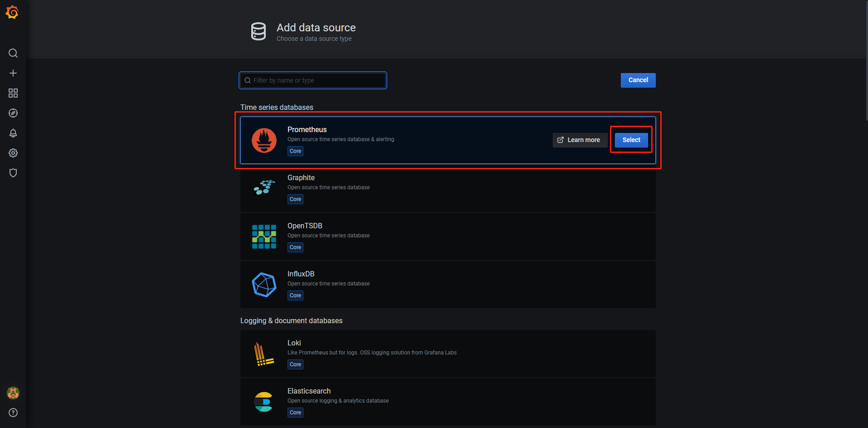Click Select for Prometheus
The image size is (868, 428).
coord(631,140)
